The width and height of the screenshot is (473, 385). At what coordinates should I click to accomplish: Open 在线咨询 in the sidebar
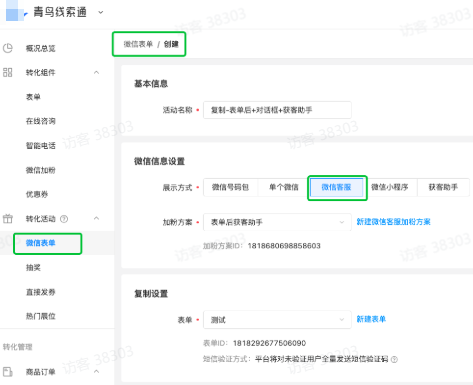(x=41, y=121)
